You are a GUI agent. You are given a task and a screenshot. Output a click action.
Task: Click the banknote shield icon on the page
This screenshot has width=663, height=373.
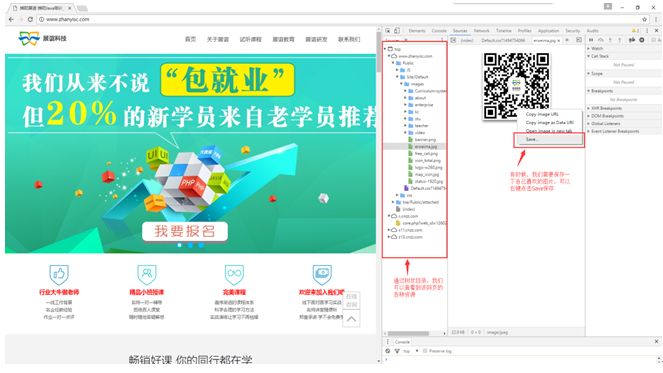click(x=322, y=274)
